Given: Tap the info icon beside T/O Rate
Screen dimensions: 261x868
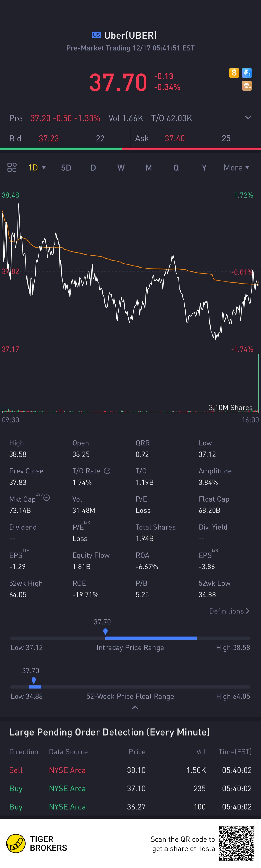Looking at the screenshot, I should [x=107, y=471].
